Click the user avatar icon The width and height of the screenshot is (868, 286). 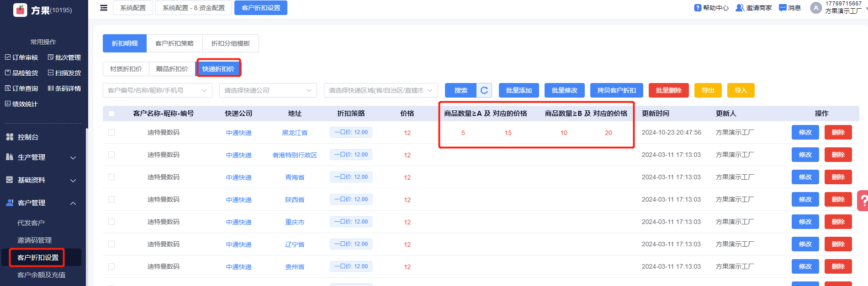[x=815, y=8]
